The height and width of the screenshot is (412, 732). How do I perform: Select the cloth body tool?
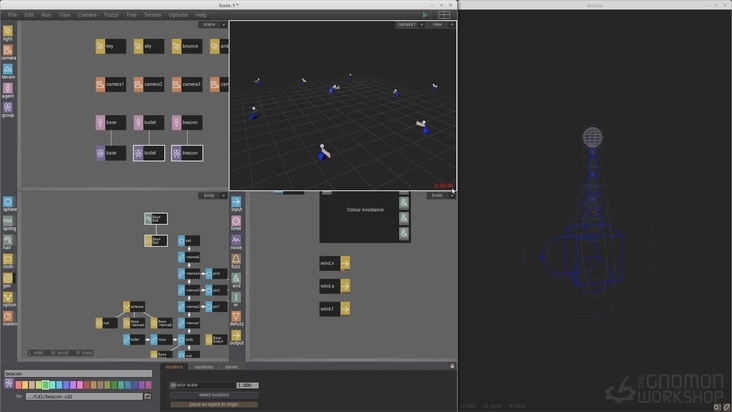(8, 259)
